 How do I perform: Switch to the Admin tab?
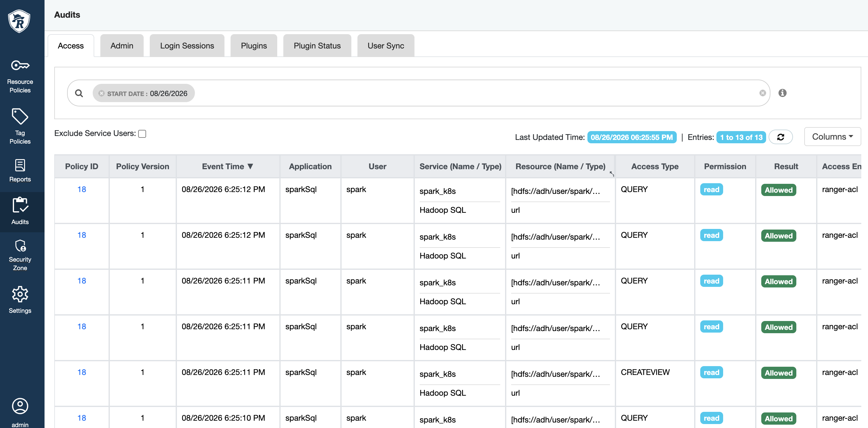pos(122,46)
